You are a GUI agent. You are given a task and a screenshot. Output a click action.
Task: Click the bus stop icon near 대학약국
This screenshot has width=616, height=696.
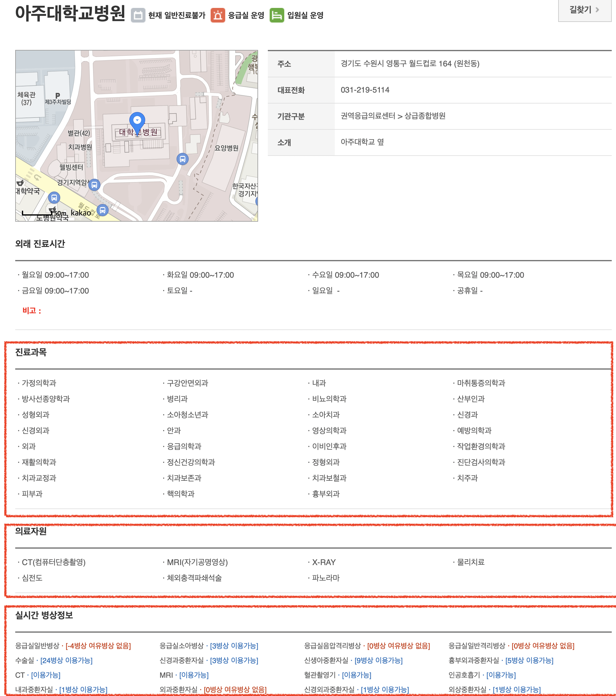point(54,198)
